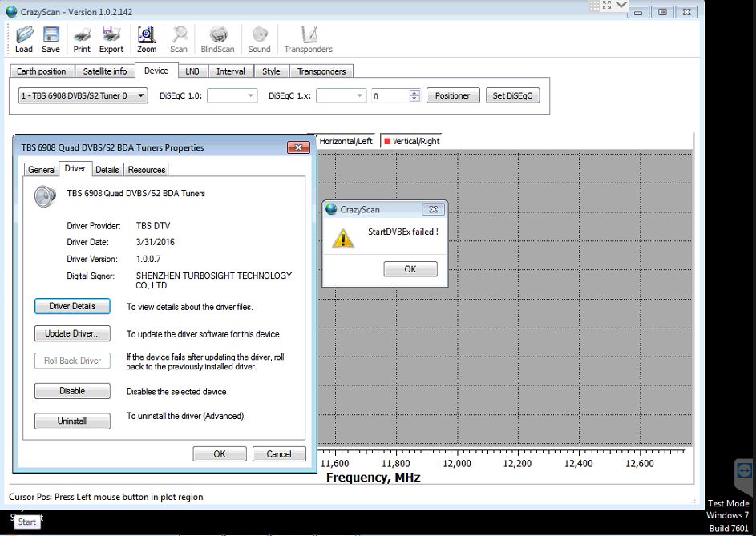Start a Scan from the toolbar
Screen dimensions: 756x536
click(x=179, y=39)
